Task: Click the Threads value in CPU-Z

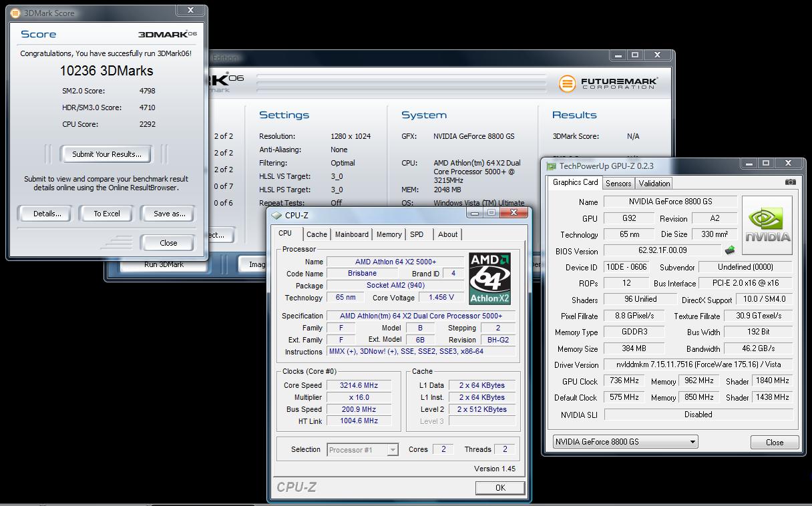Action: (505, 449)
